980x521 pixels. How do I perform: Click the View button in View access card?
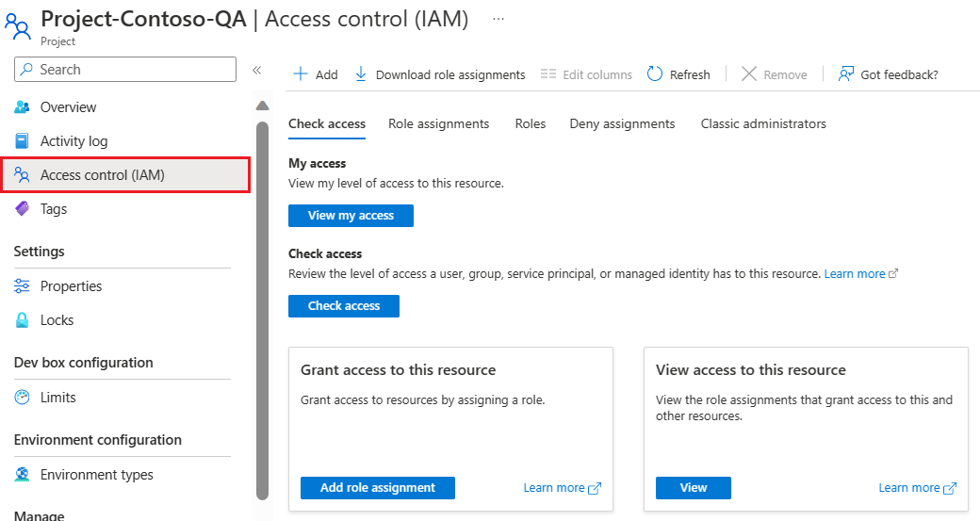(694, 488)
